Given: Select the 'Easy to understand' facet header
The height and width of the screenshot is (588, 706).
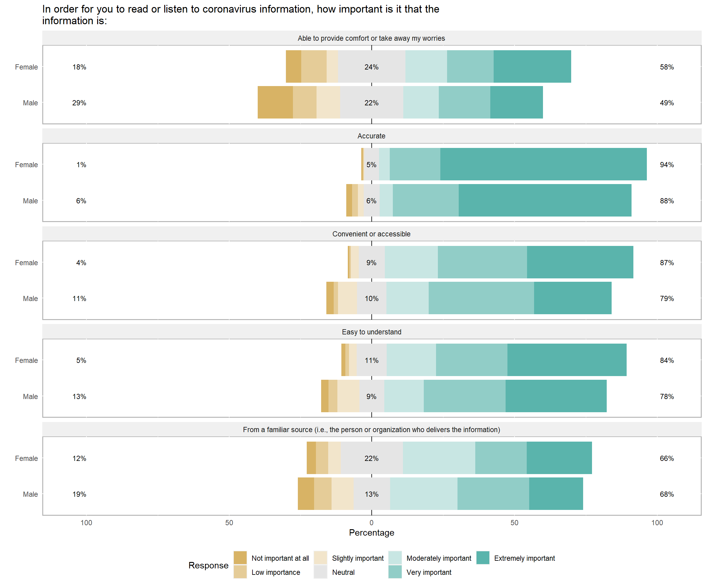Looking at the screenshot, I should [x=371, y=332].
